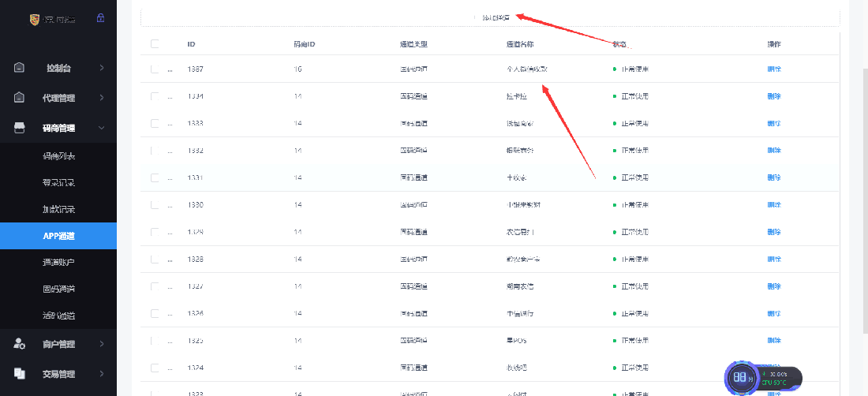Click 删除 link for row 1387
Viewport: 868px width, 396px height.
774,69
